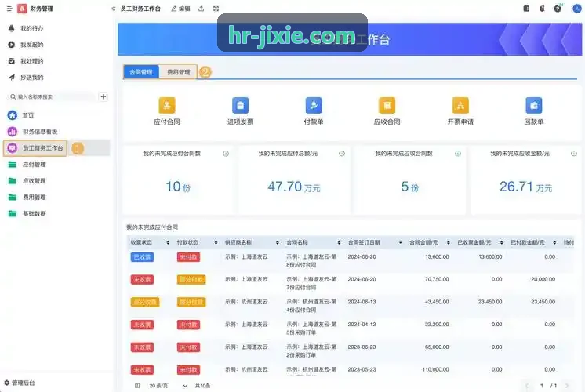585x392 pixels.
Task: Sort table by 合同金额/元 column
Action: point(449,242)
